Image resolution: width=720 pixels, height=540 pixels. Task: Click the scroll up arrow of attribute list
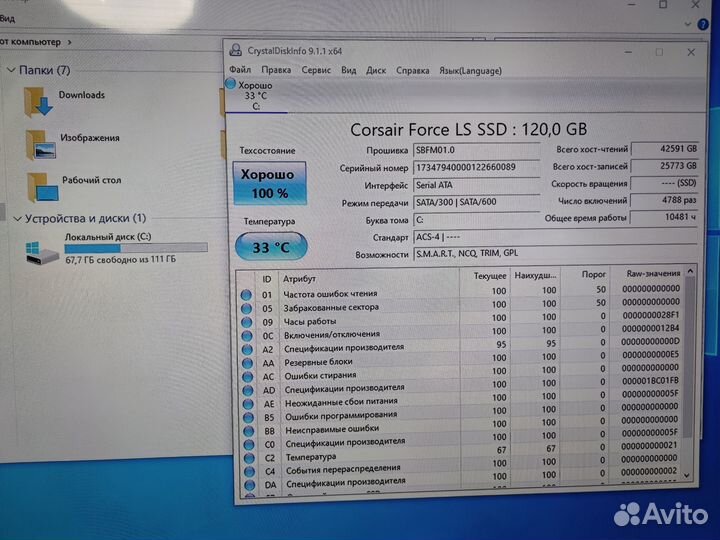[x=690, y=271]
